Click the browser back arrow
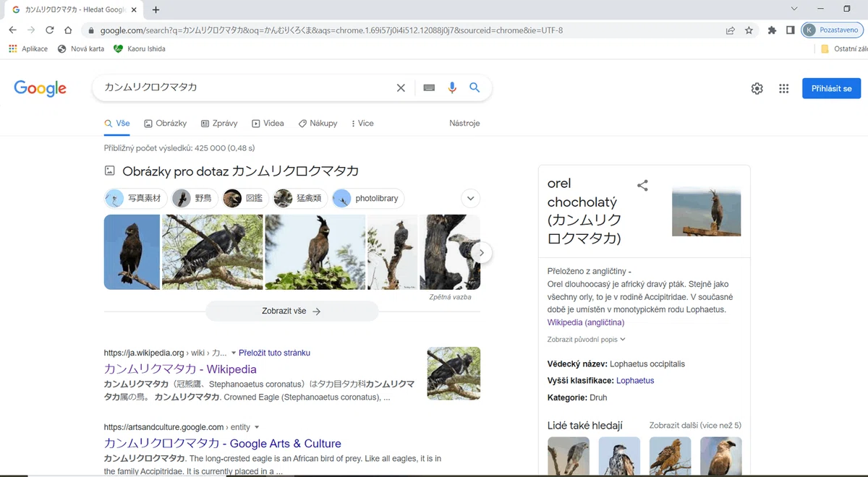868x477 pixels. point(13,30)
